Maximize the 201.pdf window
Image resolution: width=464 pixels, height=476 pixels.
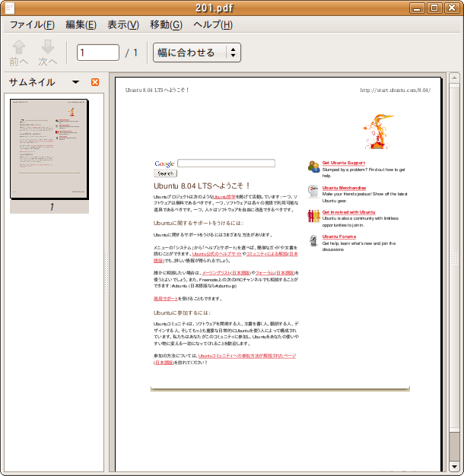[x=434, y=8]
